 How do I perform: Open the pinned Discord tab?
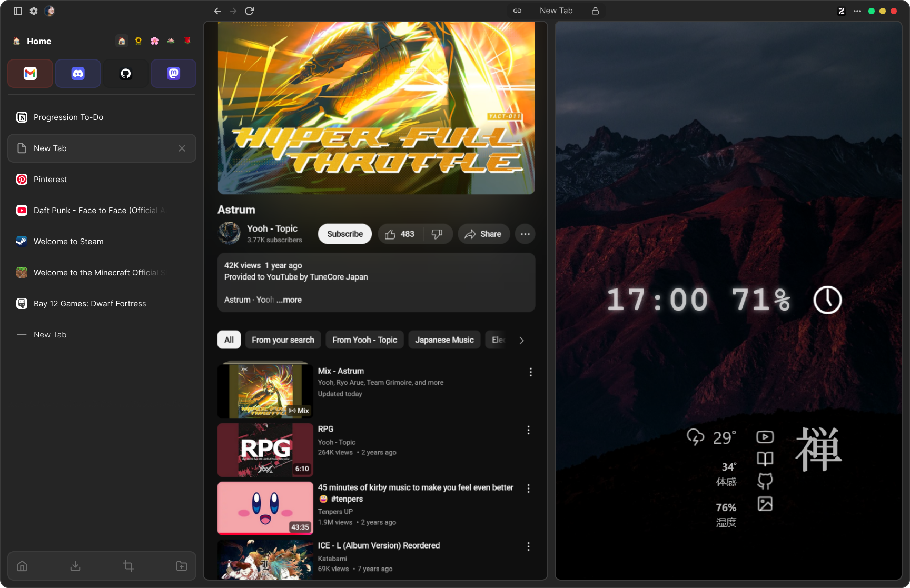click(78, 74)
